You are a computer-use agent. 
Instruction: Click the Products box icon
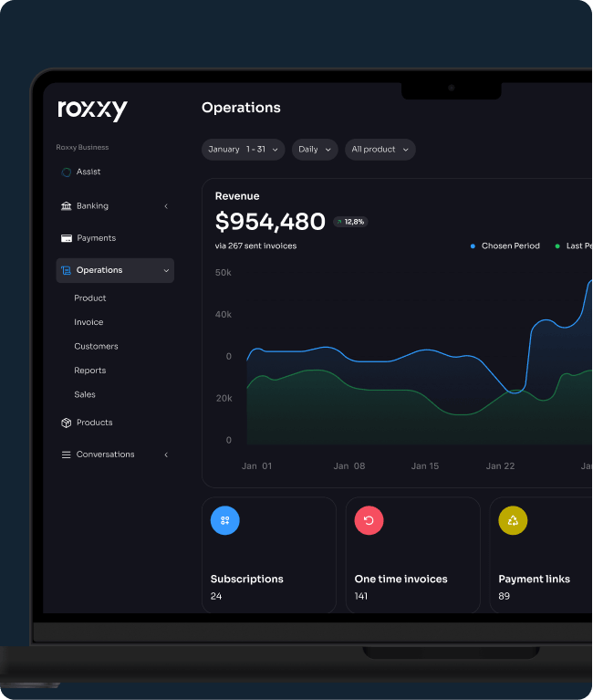66,423
